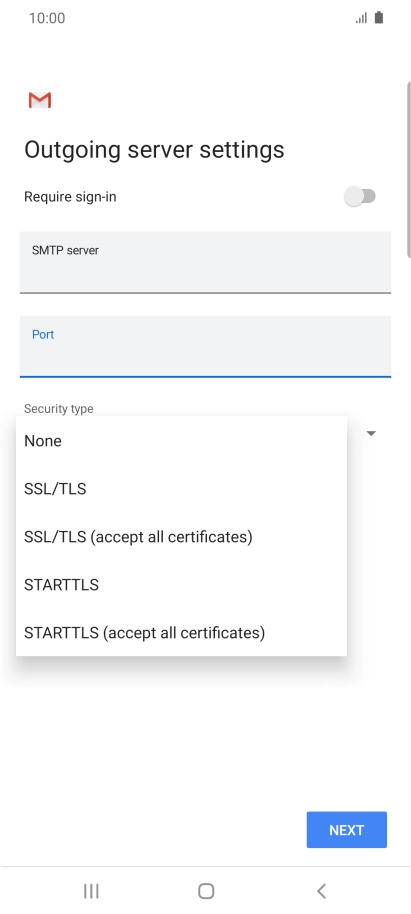Open the recent apps navigation icon

[91, 891]
